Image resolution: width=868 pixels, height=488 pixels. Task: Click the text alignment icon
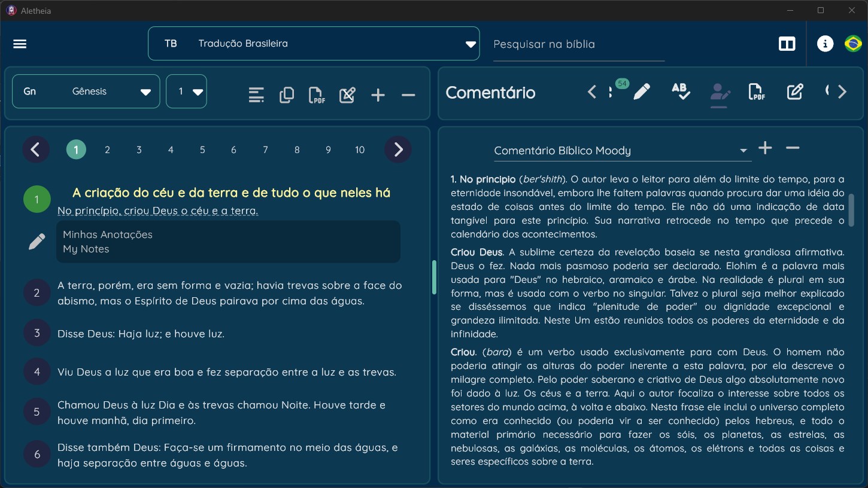256,95
